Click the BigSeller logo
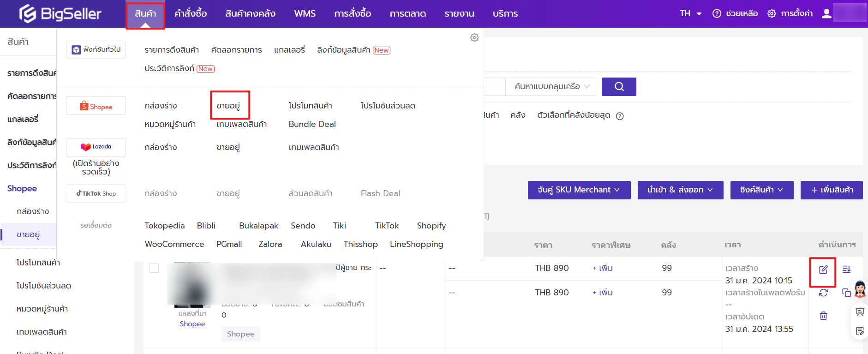The image size is (868, 354). point(60,13)
